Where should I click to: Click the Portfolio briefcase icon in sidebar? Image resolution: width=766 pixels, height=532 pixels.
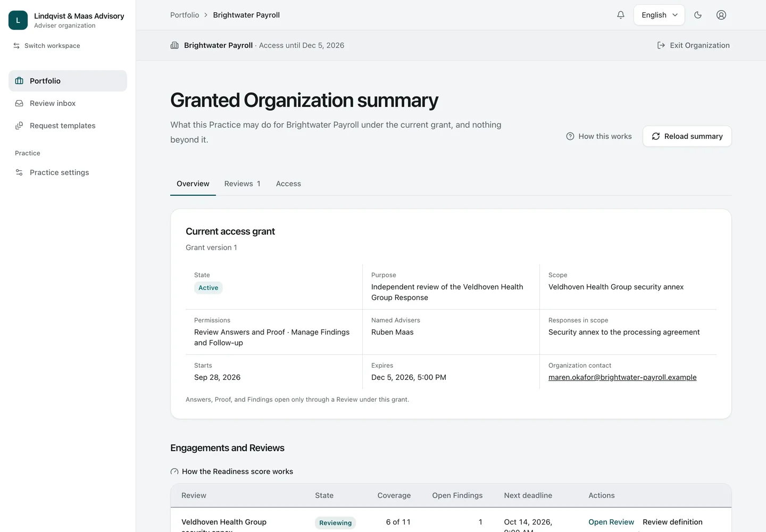click(19, 81)
